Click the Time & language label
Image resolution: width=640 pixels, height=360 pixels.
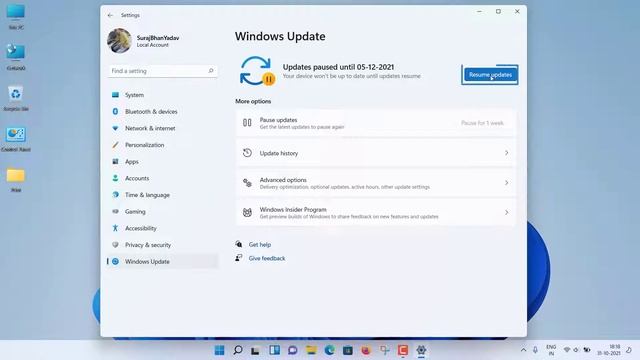(x=147, y=195)
